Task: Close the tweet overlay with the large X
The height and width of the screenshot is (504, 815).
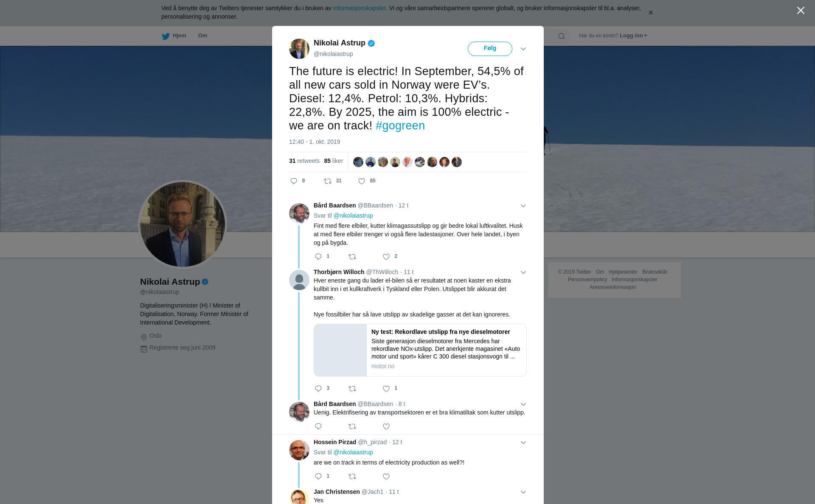Action: pyautogui.click(x=801, y=11)
